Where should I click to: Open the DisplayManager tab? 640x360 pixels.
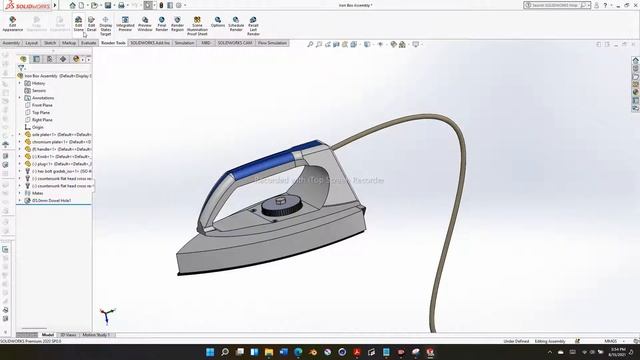76,59
